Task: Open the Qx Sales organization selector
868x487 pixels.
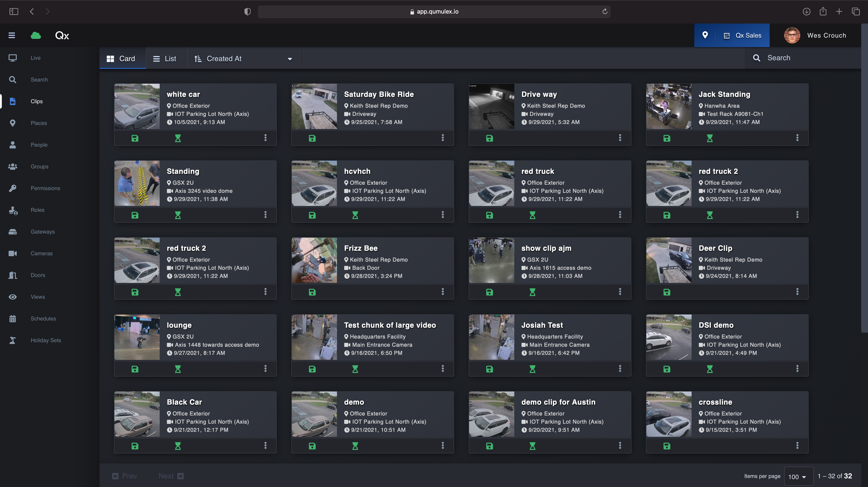Action: point(743,35)
